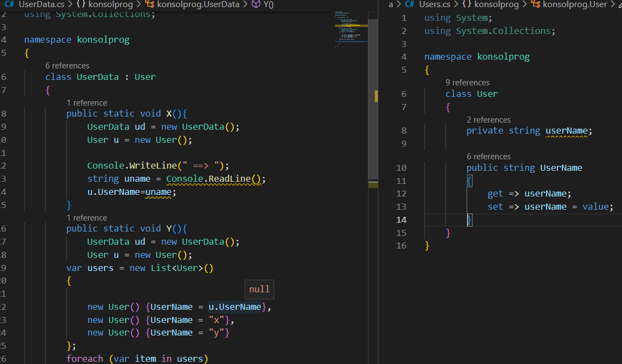Click '6 references' above UserName property
Screen dimensions: 622x364
click(x=489, y=157)
